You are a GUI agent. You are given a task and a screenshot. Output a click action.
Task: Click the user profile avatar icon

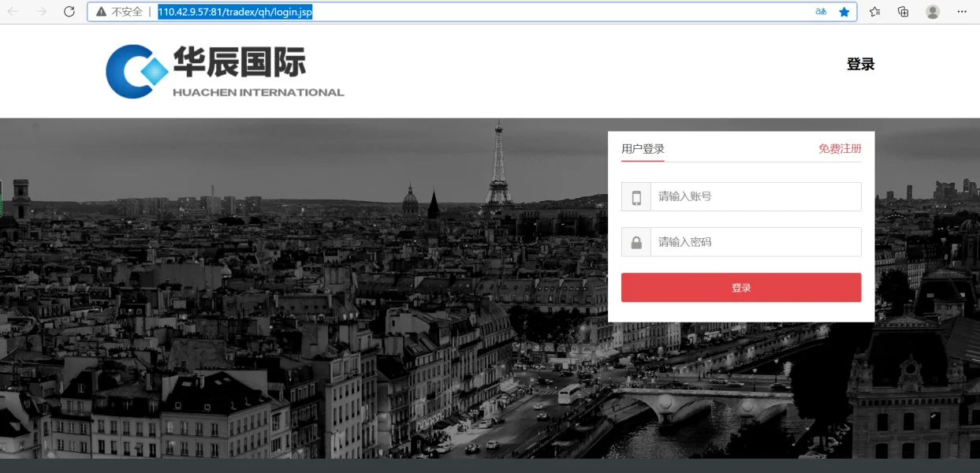[x=933, y=12]
